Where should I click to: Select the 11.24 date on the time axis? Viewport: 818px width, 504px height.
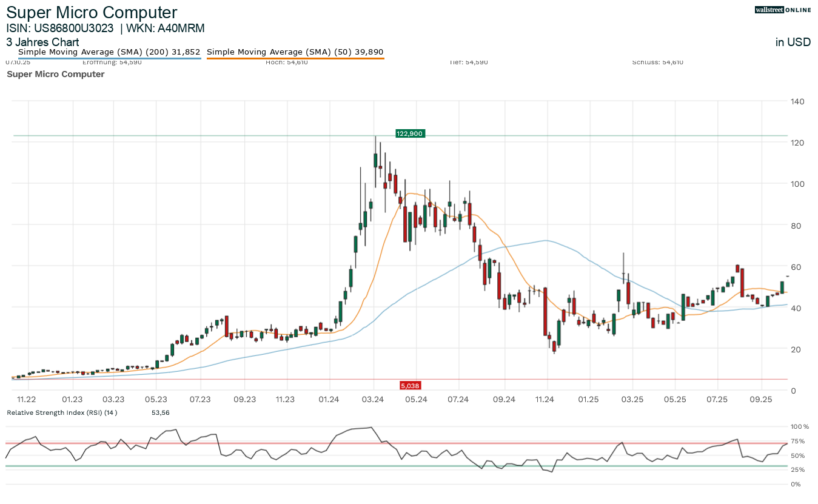tap(545, 399)
